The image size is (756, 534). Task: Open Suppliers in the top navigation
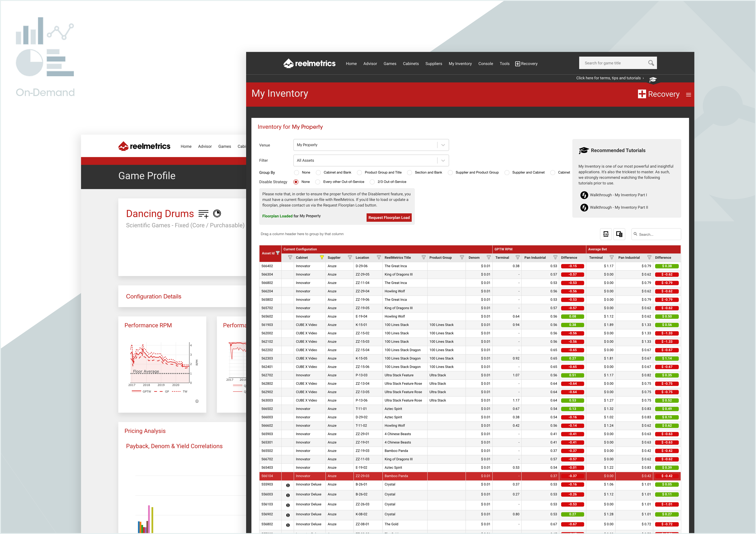tap(433, 64)
